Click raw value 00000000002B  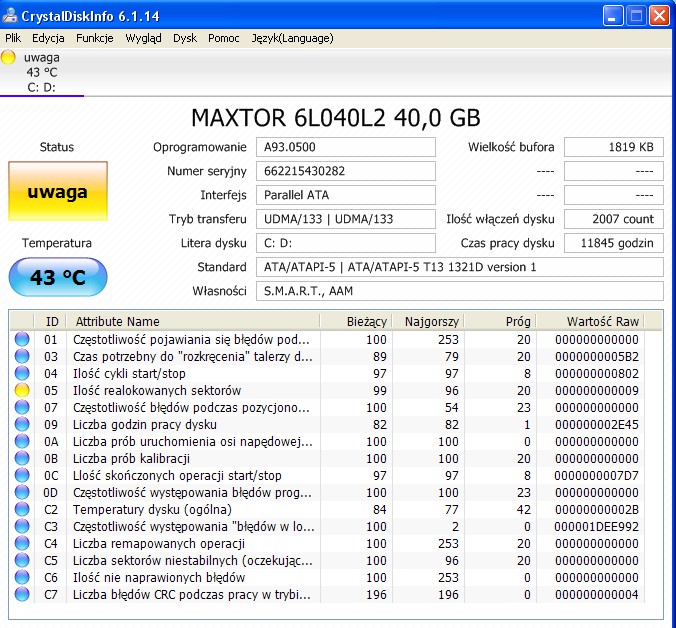click(x=597, y=509)
